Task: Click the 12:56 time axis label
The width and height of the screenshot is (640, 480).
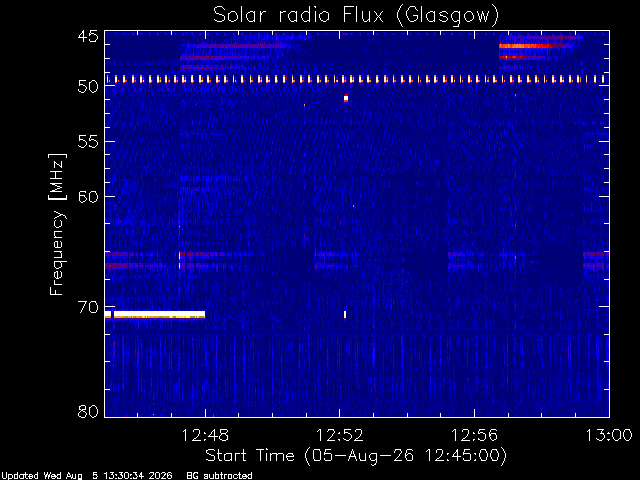Action: (x=474, y=435)
